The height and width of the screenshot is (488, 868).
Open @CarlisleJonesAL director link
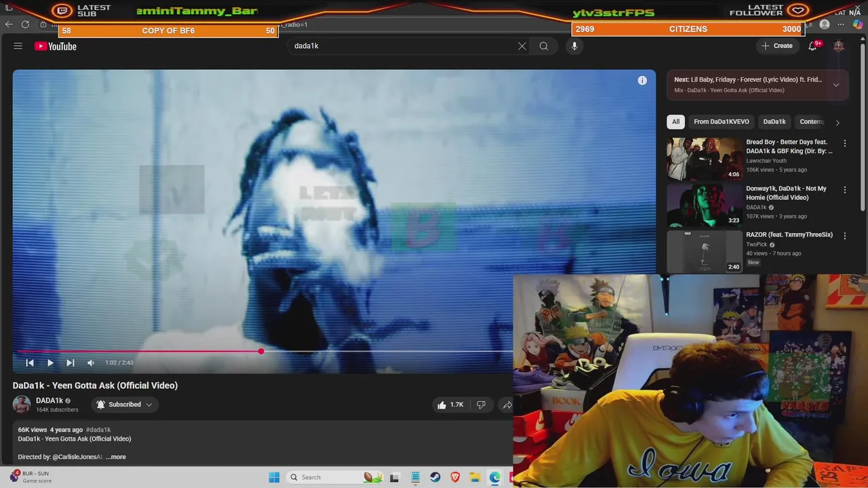(x=78, y=457)
